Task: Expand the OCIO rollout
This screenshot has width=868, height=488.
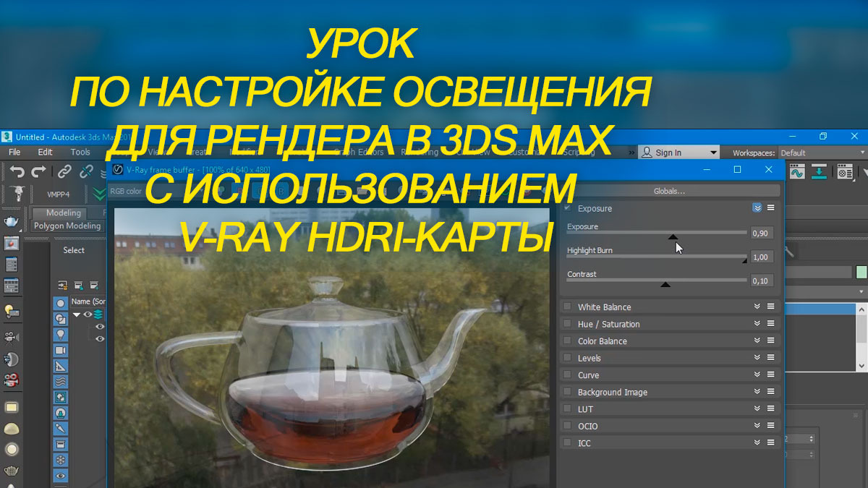Action: coord(757,426)
